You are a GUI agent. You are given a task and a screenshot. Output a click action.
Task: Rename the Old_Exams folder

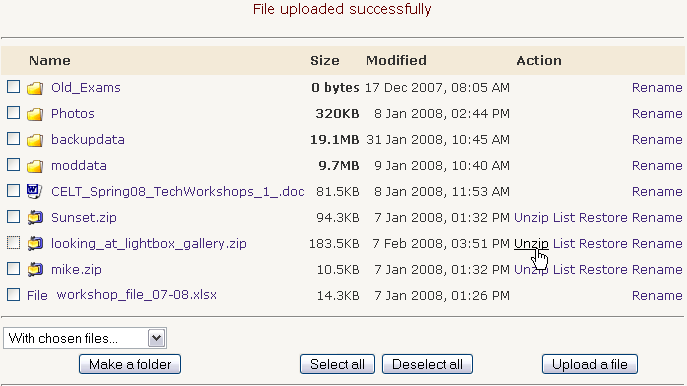[x=657, y=88]
